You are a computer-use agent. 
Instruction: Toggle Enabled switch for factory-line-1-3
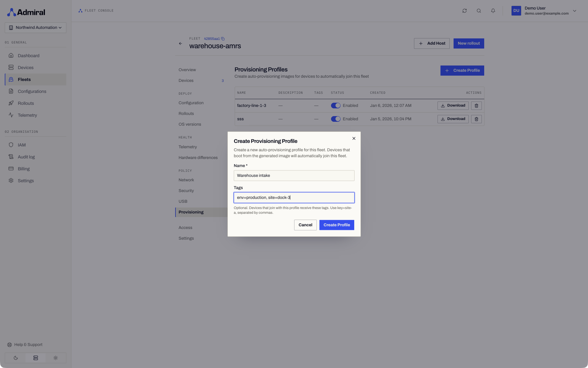click(336, 106)
